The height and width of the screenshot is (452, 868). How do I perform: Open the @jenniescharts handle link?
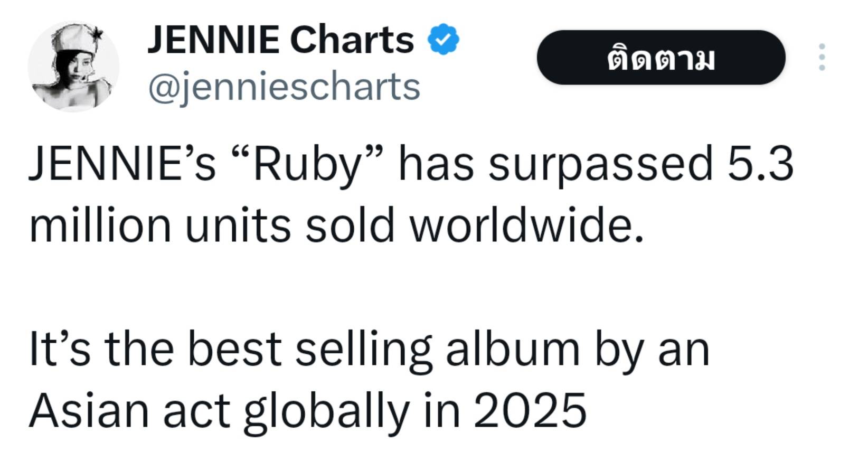pos(284,87)
